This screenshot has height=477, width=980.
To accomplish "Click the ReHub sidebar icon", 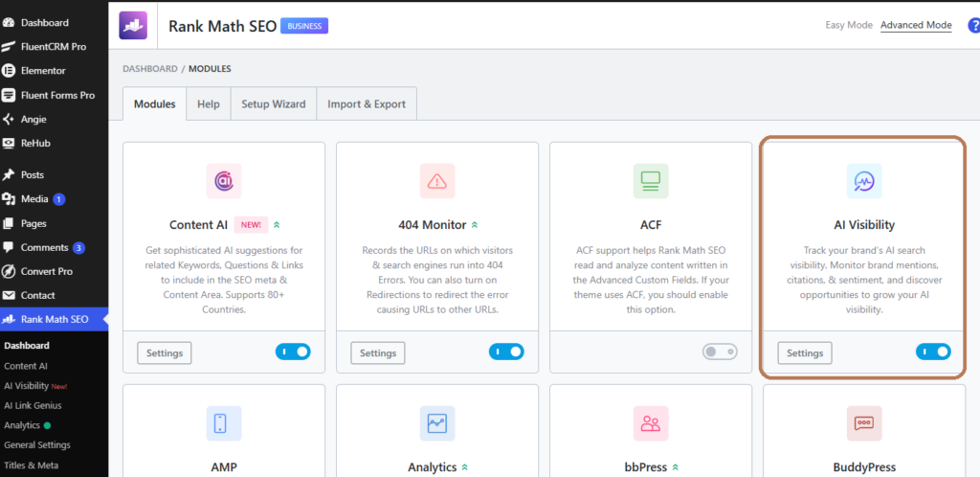I will pyautogui.click(x=9, y=143).
